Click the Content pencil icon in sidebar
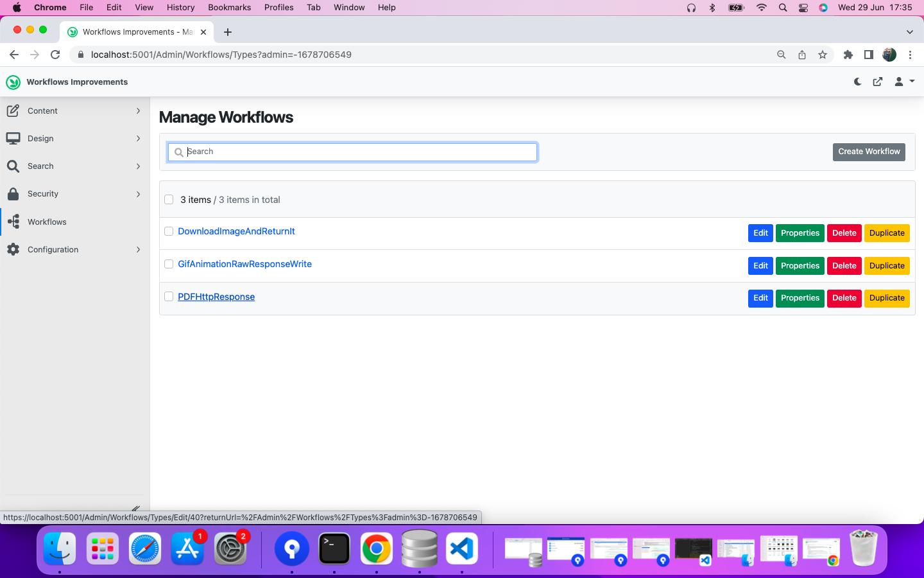 [13, 110]
